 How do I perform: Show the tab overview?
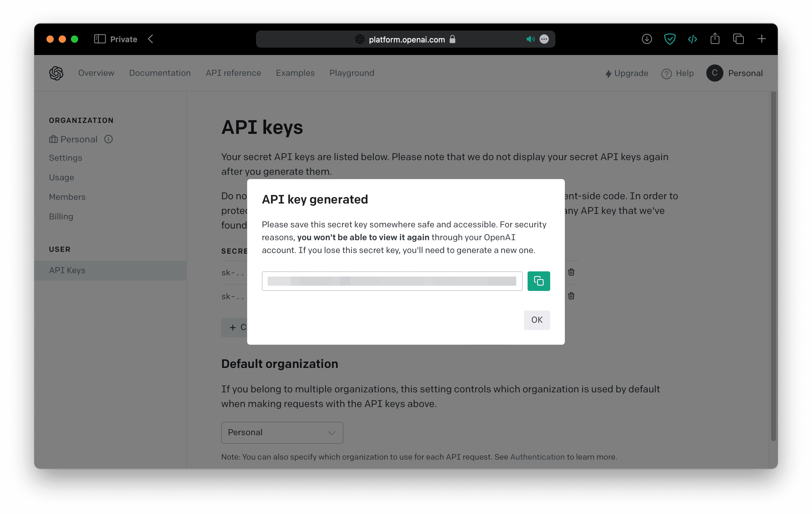coord(738,39)
